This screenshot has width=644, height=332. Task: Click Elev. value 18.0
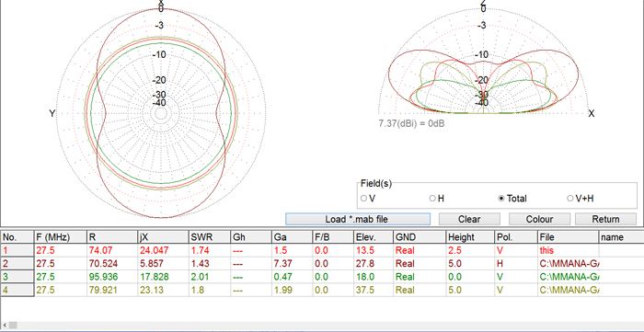tap(364, 277)
